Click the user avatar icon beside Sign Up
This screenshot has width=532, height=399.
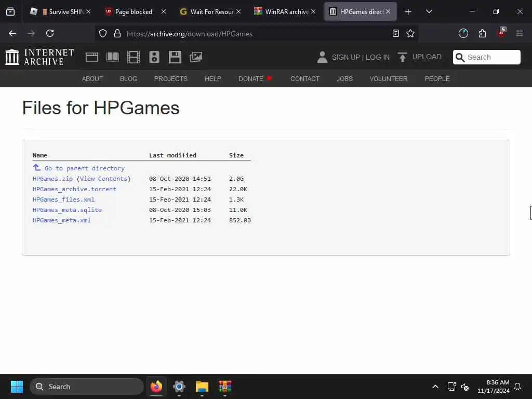point(322,57)
